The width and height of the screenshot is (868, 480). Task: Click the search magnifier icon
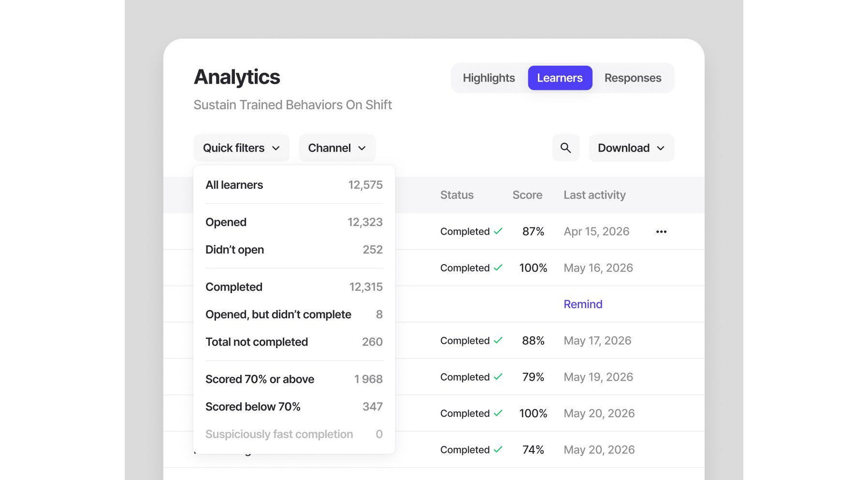[565, 148]
